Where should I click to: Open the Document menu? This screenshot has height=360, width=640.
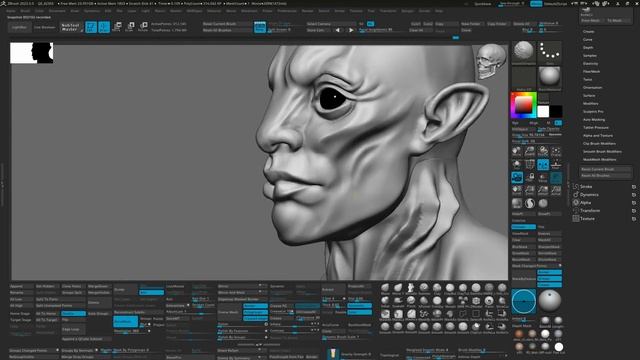point(57,11)
